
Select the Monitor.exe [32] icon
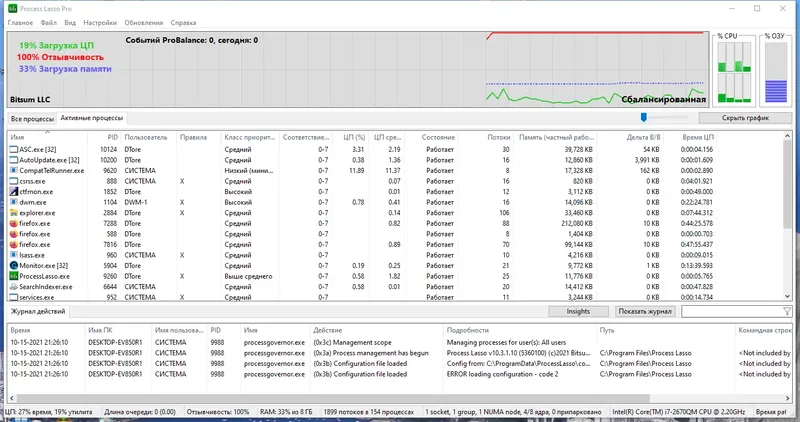pos(14,265)
